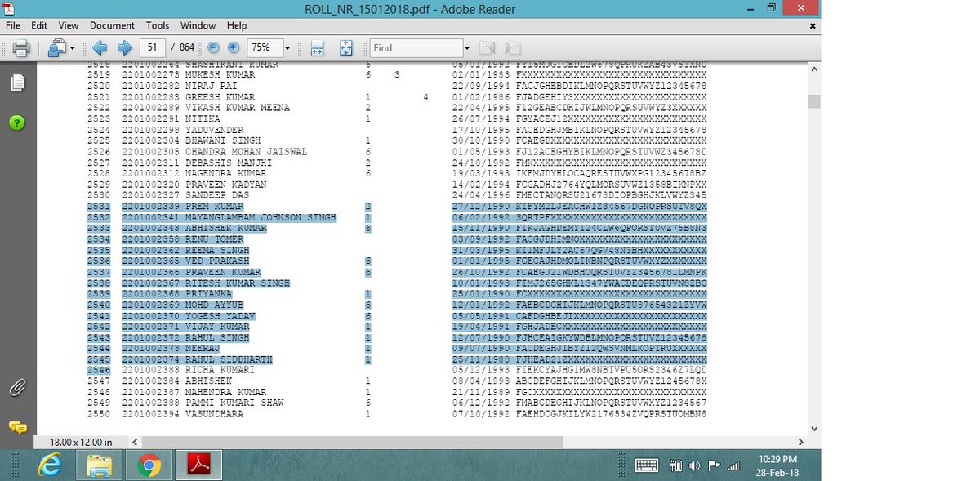Open the Attachments paperclip panel
This screenshot has width=980, height=481.
(16, 388)
